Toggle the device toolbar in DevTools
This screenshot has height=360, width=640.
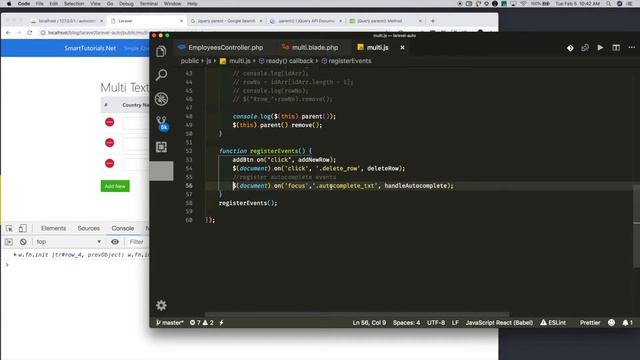23,228
